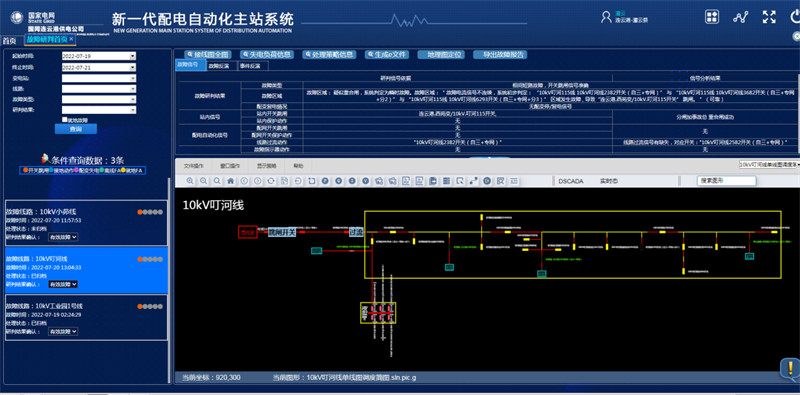The height and width of the screenshot is (395, 800).
Task: Open the app grid icon in header
Action: click(712, 17)
